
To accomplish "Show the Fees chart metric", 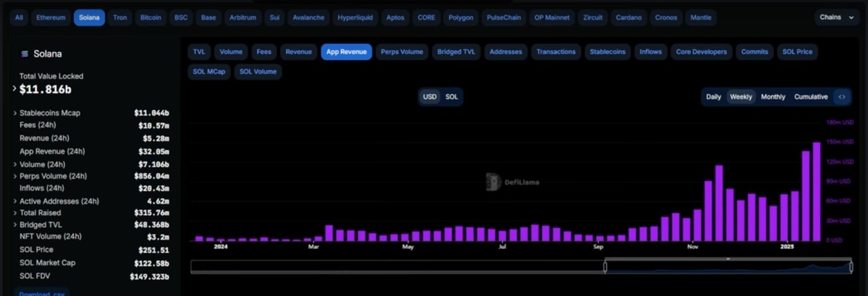I will point(264,52).
